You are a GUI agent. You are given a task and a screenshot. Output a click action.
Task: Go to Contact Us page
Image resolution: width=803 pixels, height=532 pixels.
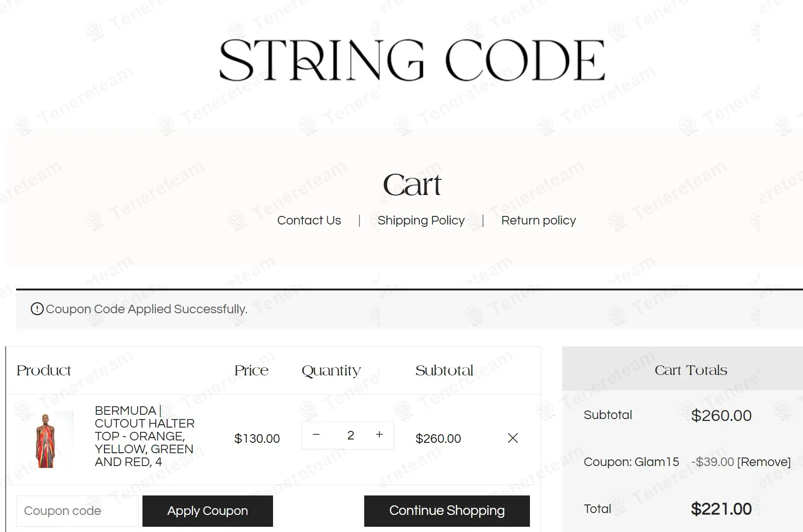(x=309, y=220)
